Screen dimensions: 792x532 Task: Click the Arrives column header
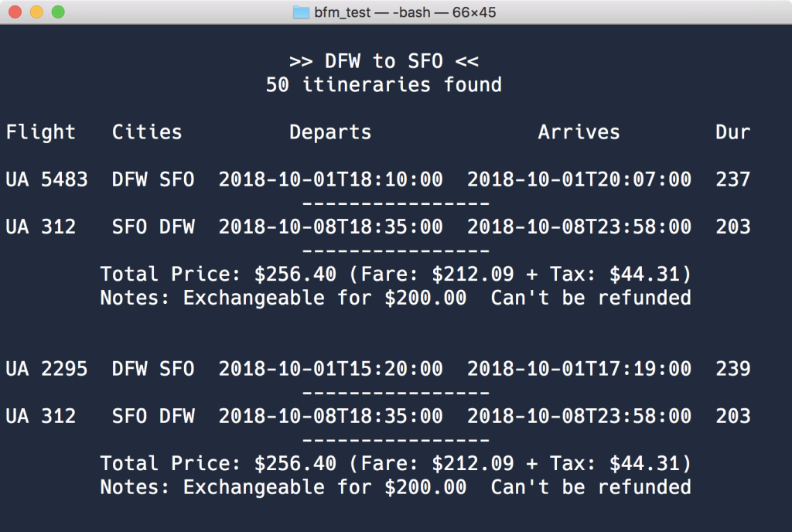point(579,132)
